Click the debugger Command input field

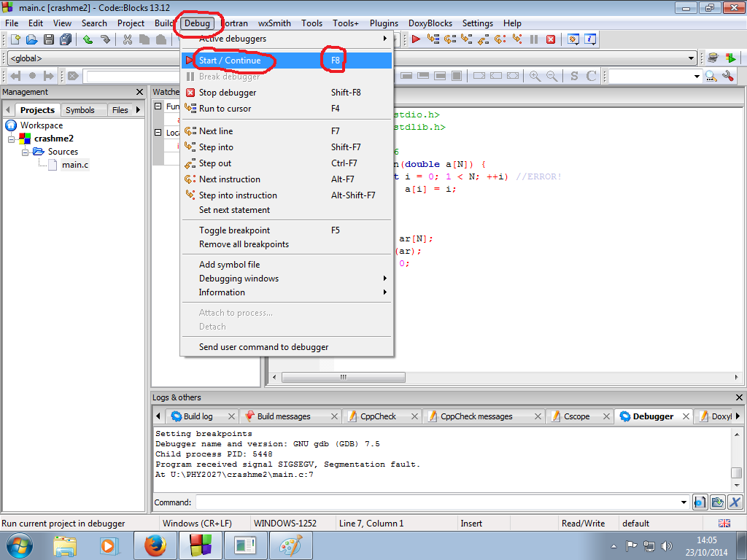[437, 502]
